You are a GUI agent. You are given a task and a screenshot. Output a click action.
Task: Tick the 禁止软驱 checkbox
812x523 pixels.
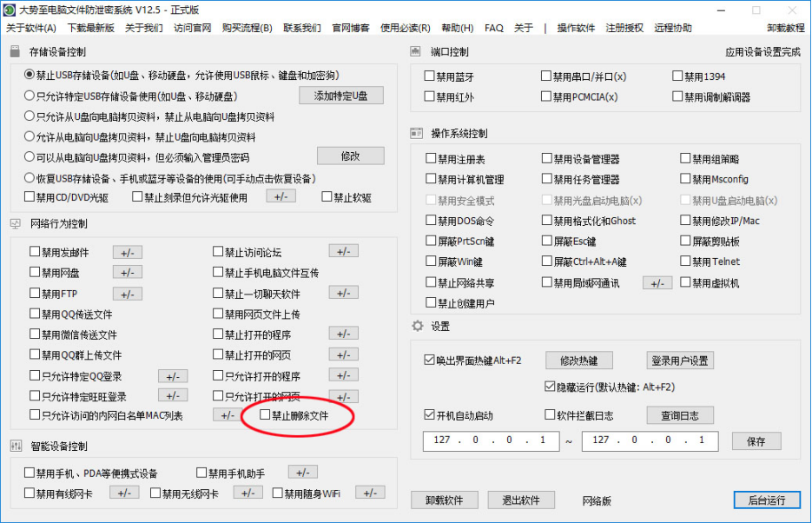click(x=327, y=196)
